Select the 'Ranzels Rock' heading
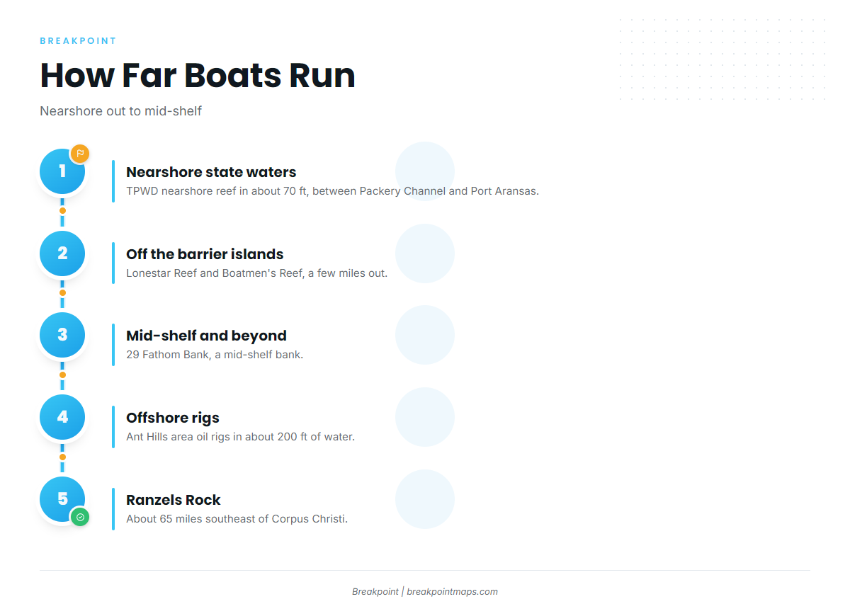Viewport: 850px width, 616px height. (174, 500)
